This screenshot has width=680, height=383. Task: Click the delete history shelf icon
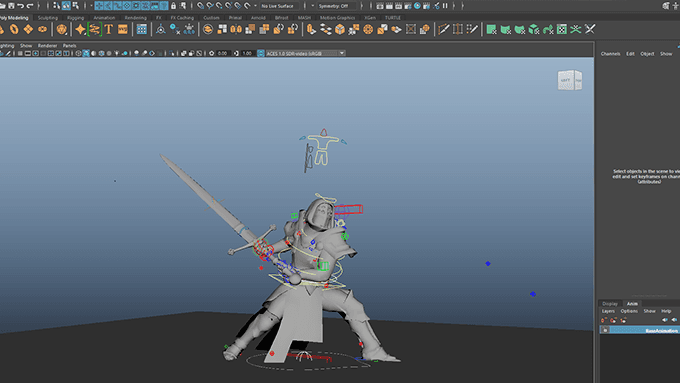175,29
